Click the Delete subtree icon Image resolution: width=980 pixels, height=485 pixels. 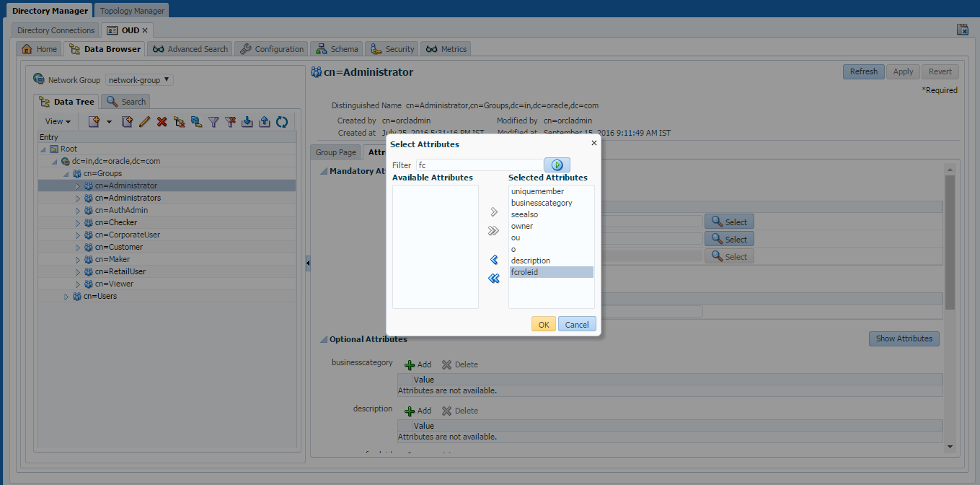[179, 122]
